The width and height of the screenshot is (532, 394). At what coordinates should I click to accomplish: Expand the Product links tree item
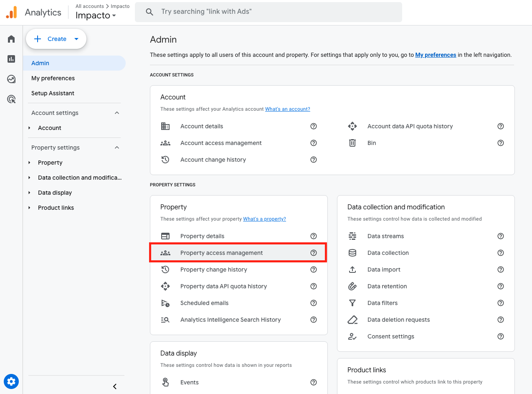point(29,208)
